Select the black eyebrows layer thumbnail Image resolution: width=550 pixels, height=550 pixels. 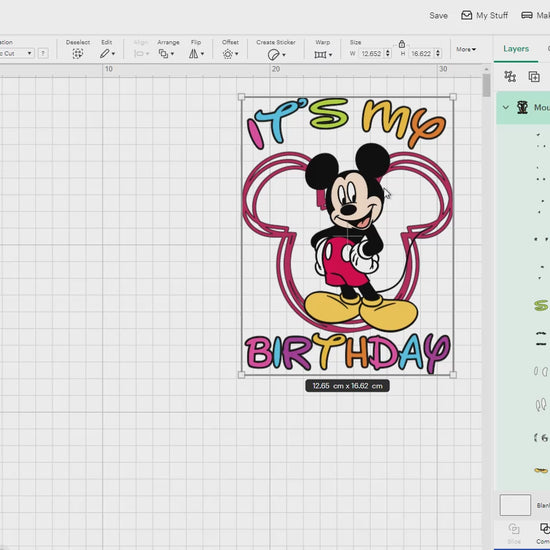pyautogui.click(x=541, y=338)
